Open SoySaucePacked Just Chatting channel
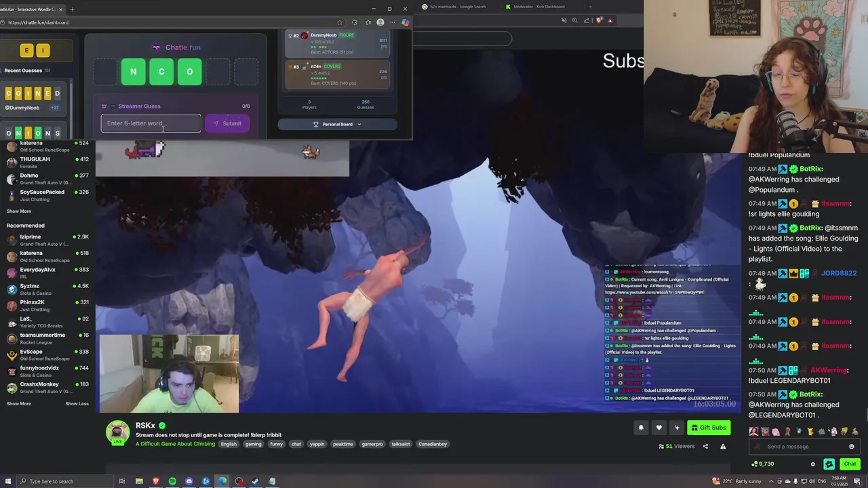868x488 pixels. (x=47, y=195)
